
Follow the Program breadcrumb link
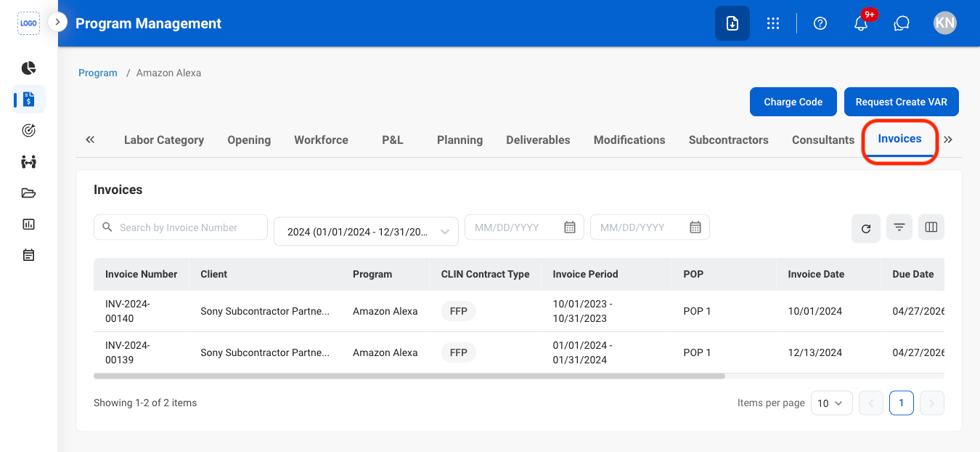pyautogui.click(x=98, y=73)
